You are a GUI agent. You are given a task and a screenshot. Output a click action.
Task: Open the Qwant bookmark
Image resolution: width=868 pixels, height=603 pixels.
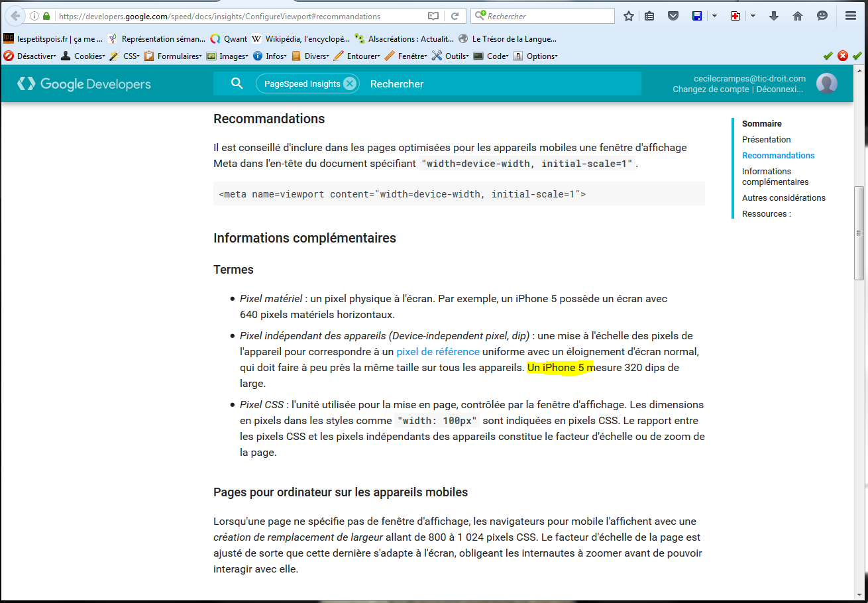[229, 39]
